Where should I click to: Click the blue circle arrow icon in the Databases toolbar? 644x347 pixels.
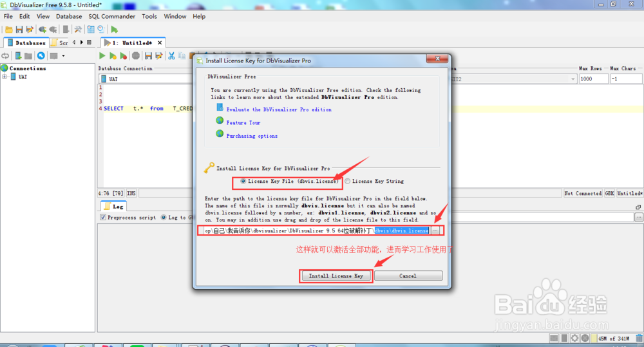[x=41, y=56]
